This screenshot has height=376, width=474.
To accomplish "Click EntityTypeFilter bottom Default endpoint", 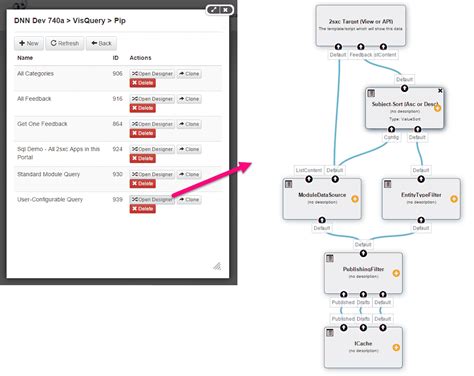I will (x=421, y=220).
